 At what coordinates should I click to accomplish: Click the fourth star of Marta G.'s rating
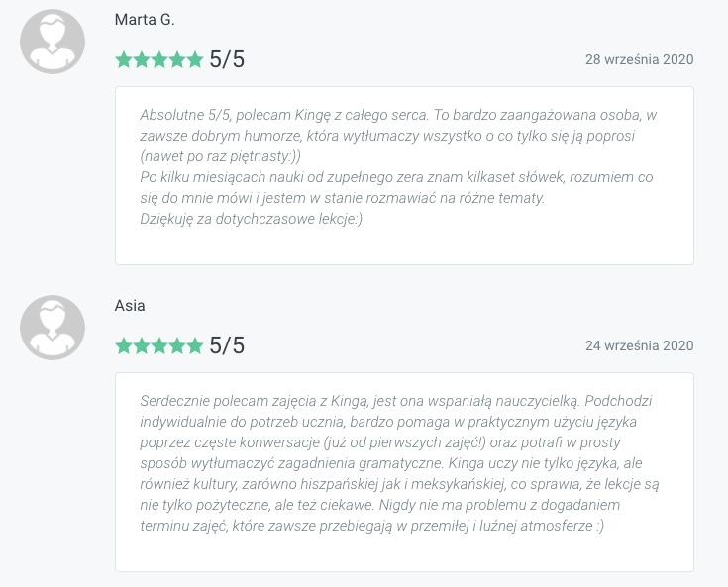coord(176,59)
